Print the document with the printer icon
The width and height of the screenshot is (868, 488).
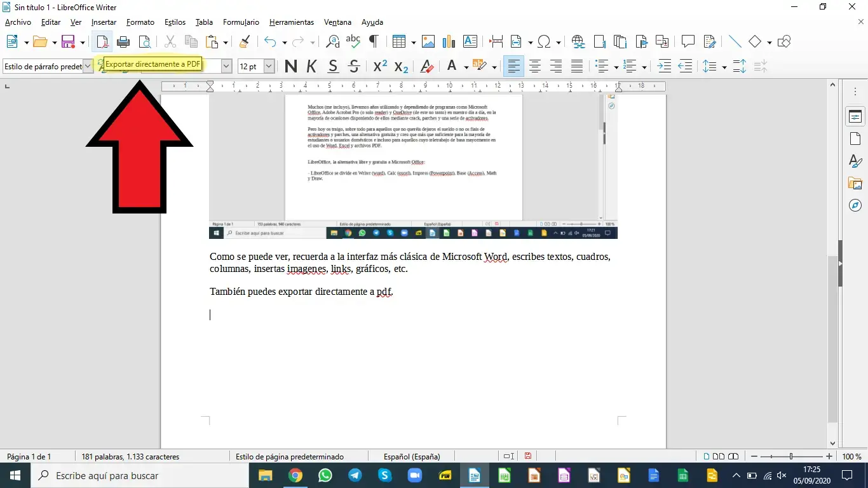click(x=123, y=42)
